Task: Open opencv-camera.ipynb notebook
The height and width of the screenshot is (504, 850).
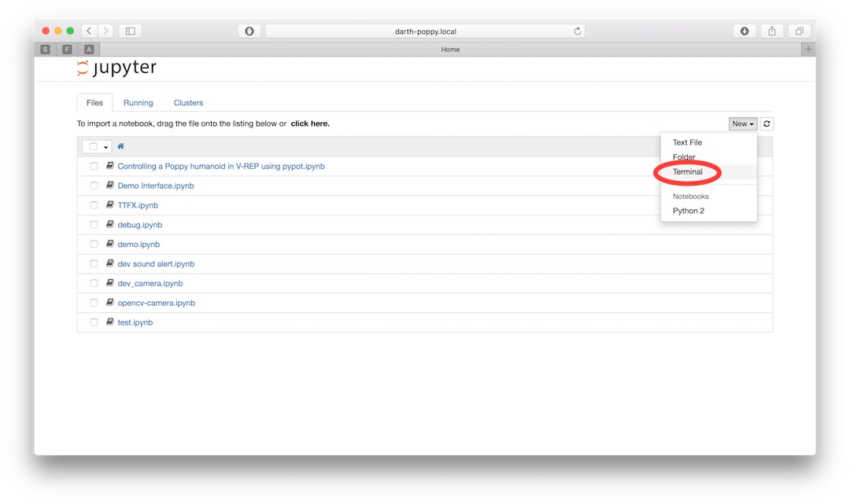Action: pyautogui.click(x=156, y=303)
